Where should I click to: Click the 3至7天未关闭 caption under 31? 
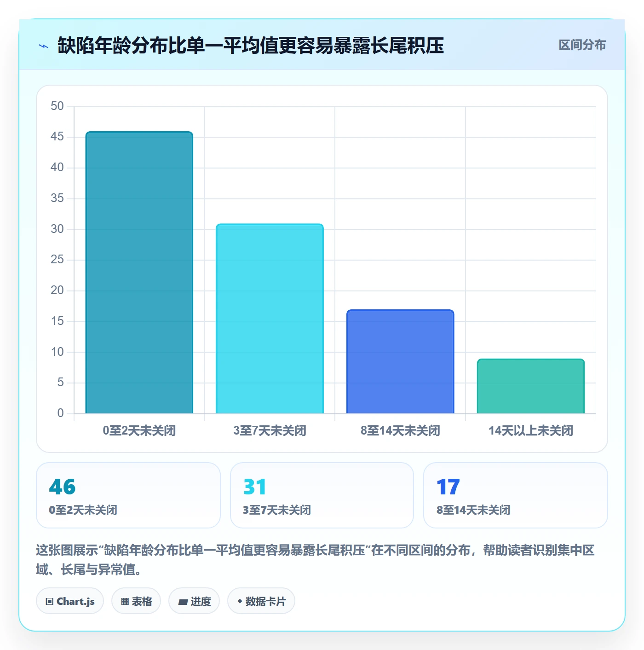click(x=277, y=510)
